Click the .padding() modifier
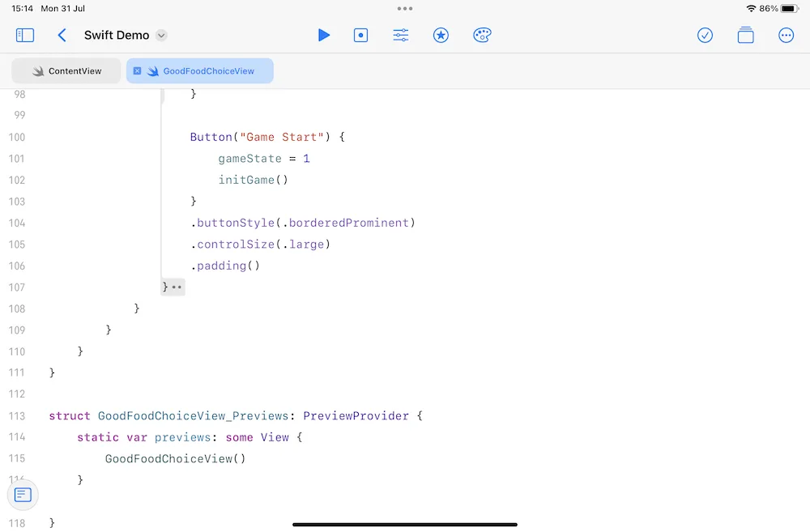The width and height of the screenshot is (810, 532). pos(224,266)
